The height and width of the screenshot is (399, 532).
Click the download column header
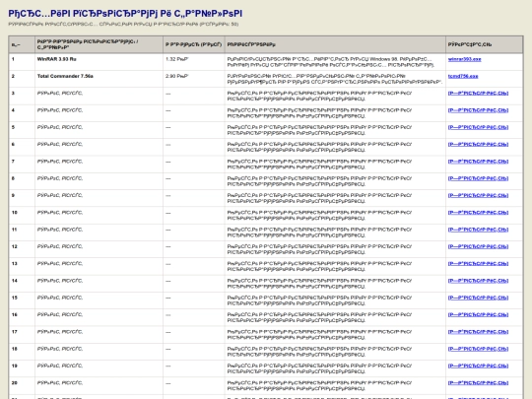[x=484, y=44]
